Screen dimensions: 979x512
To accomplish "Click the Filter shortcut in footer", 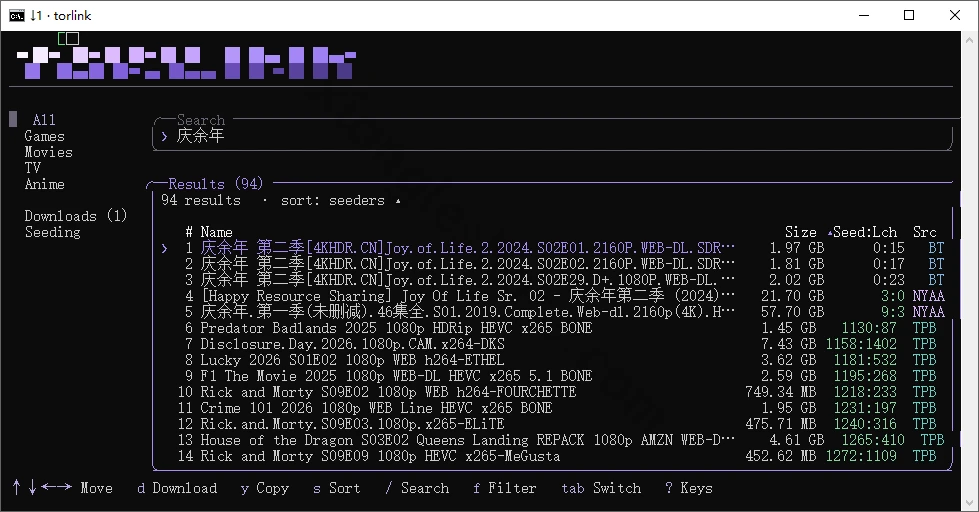I will coord(504,488).
